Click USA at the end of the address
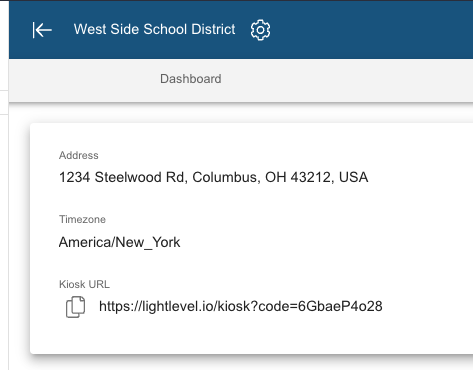This screenshot has width=473, height=370. click(354, 177)
